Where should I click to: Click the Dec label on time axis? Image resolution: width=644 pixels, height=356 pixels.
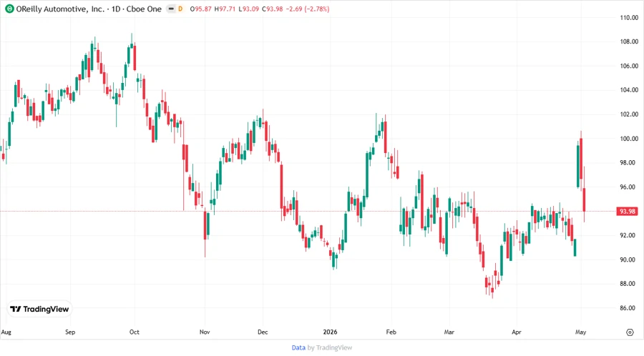(263, 332)
